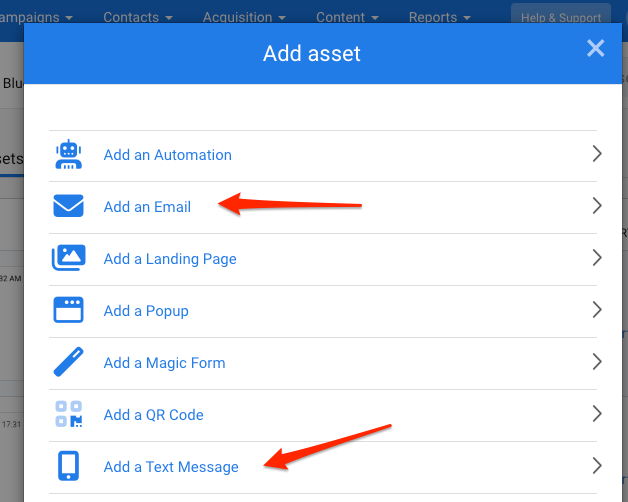
Task: Choose Add an Email
Action: (323, 207)
